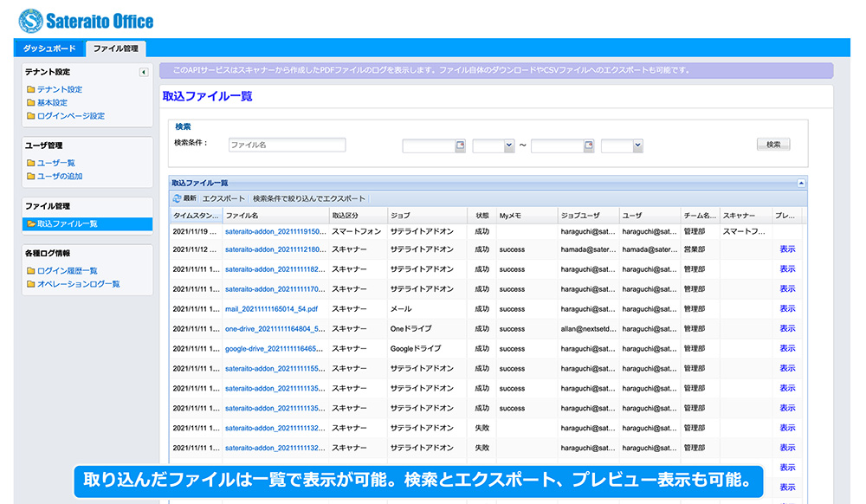This screenshot has width=866, height=504.
Task: Select the ファイル管理 tab
Action: (x=116, y=48)
